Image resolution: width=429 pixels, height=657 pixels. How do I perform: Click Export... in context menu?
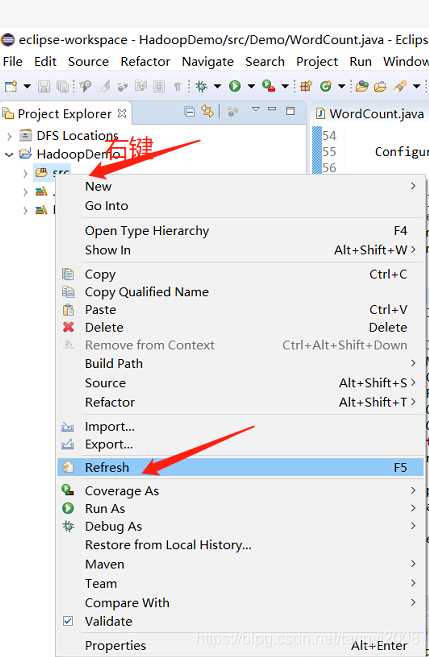click(240, 444)
